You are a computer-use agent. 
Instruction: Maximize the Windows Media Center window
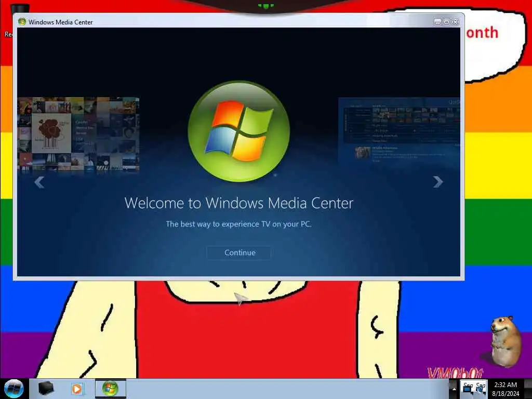pyautogui.click(x=446, y=22)
